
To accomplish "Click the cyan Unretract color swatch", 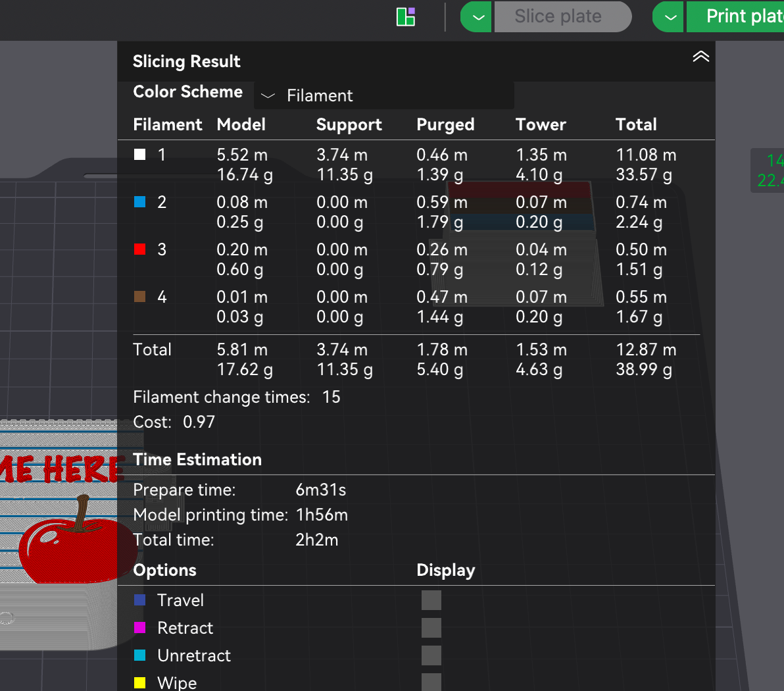I will (x=140, y=655).
